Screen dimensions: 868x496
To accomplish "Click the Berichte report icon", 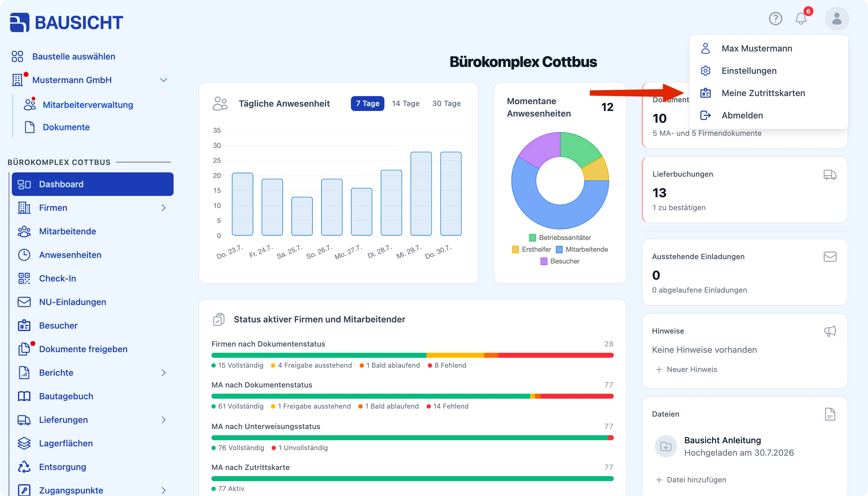I will pyautogui.click(x=24, y=373).
